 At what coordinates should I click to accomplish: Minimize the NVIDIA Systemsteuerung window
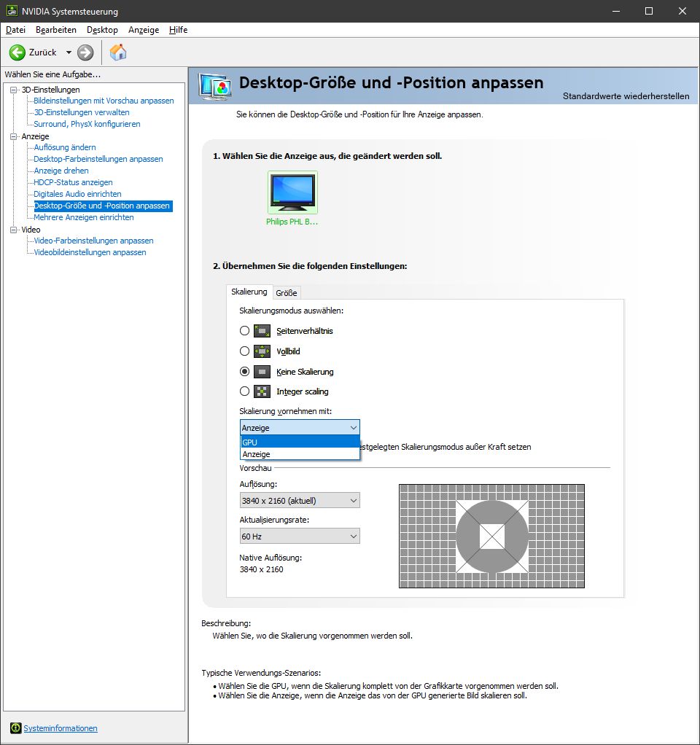[x=616, y=11]
